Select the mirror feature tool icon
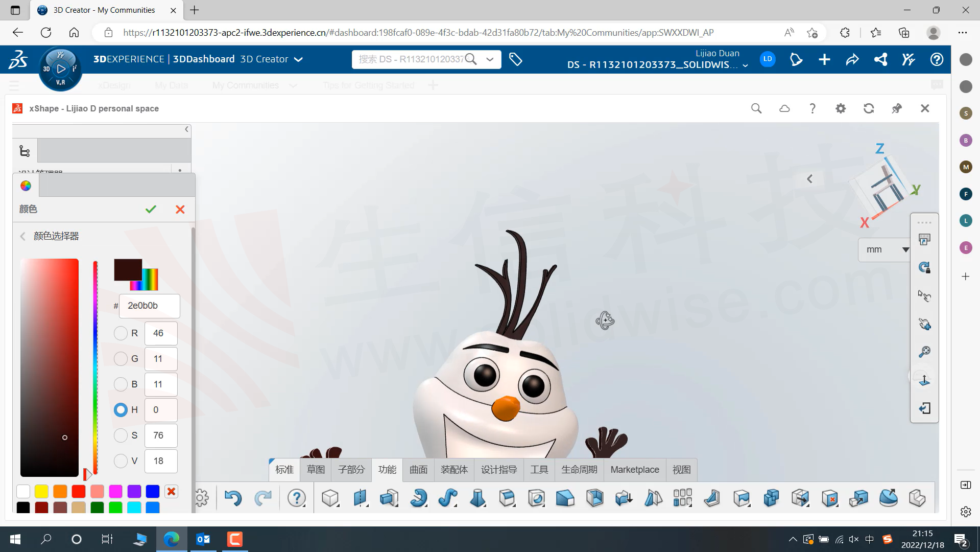Image resolution: width=980 pixels, height=552 pixels. coord(653,498)
